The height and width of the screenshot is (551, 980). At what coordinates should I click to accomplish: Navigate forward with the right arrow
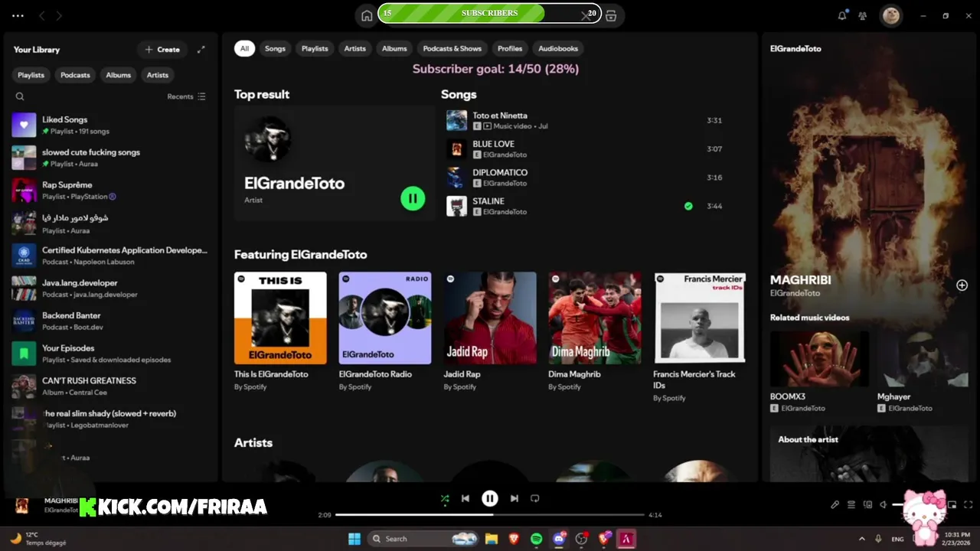pos(59,15)
